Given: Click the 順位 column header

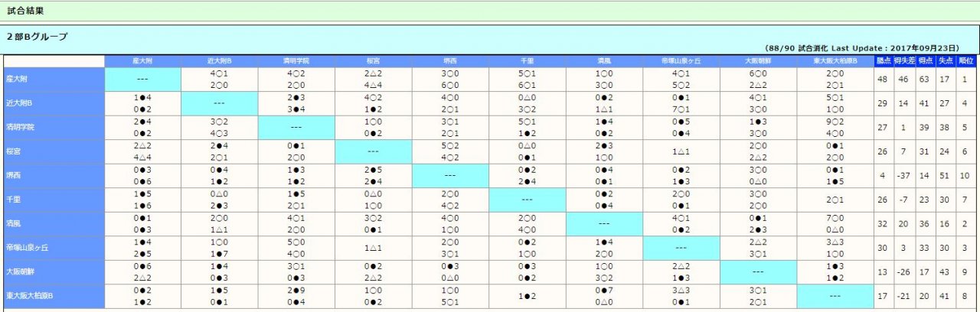Looking at the screenshot, I should (x=965, y=60).
